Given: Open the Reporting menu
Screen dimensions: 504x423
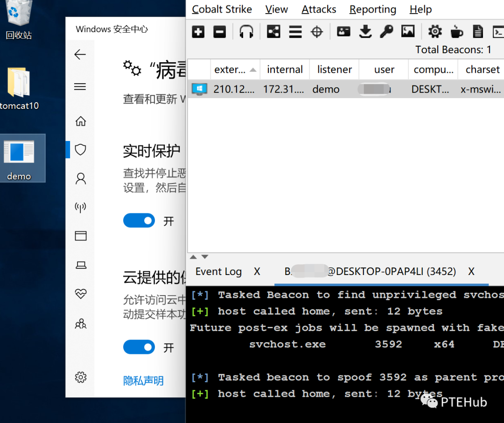Looking at the screenshot, I should point(372,9).
